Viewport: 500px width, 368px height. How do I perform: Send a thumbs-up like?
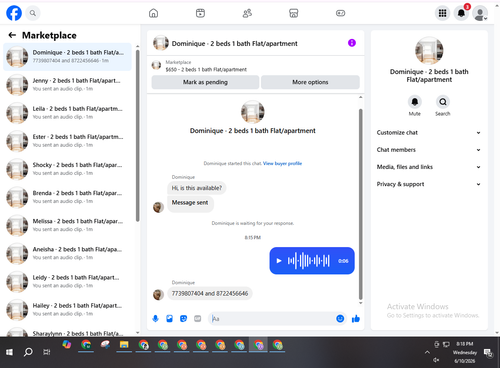coord(356,319)
